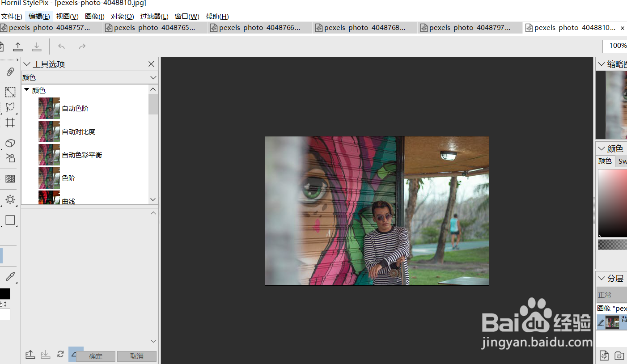
Task: Select the crop tool
Action: pyautogui.click(x=10, y=123)
